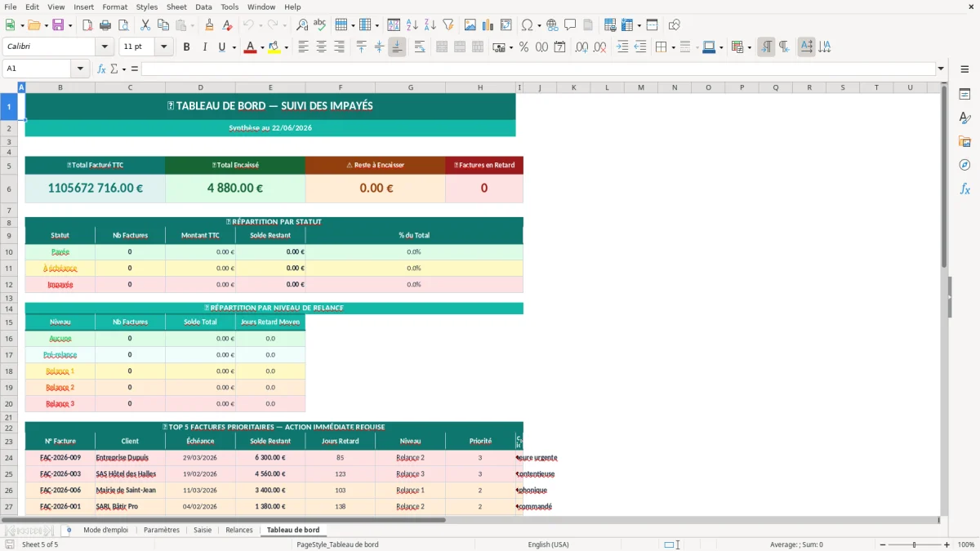
Task: Insert image from toolbar
Action: pos(470,25)
